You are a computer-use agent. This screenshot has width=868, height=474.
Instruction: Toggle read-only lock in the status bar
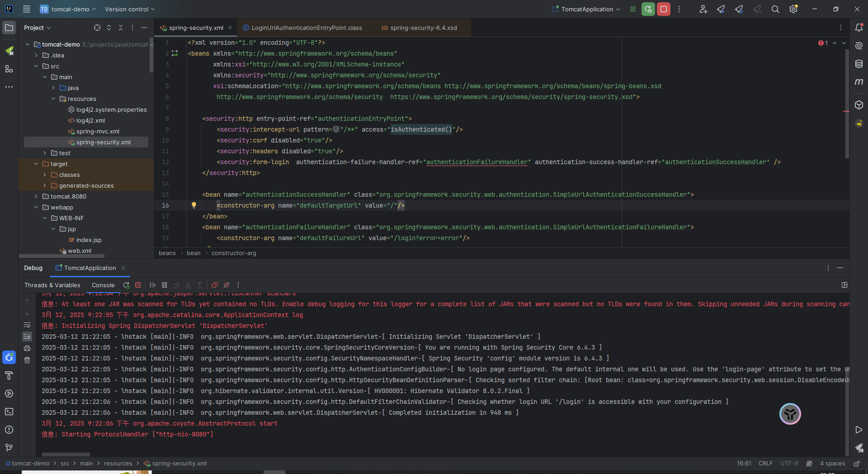point(857,464)
